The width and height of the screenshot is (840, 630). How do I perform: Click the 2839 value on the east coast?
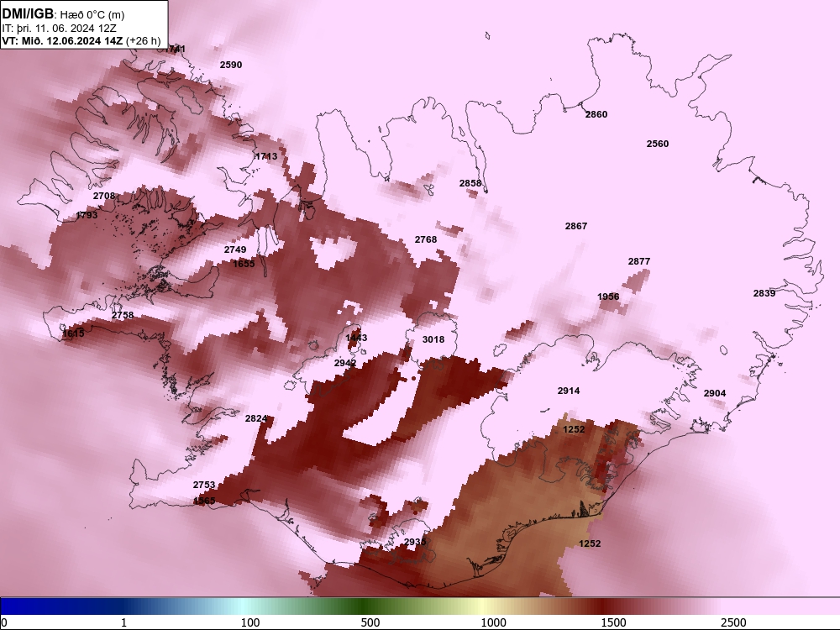tap(764, 293)
